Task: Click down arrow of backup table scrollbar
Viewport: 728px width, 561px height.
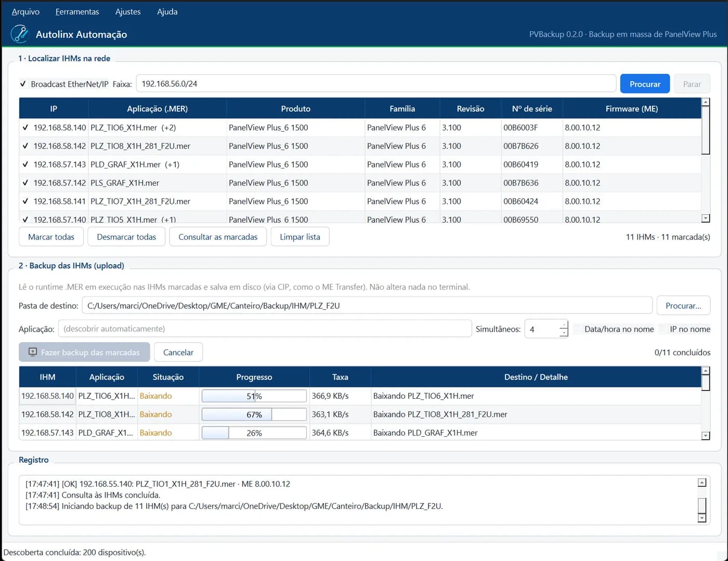Action: (x=706, y=436)
